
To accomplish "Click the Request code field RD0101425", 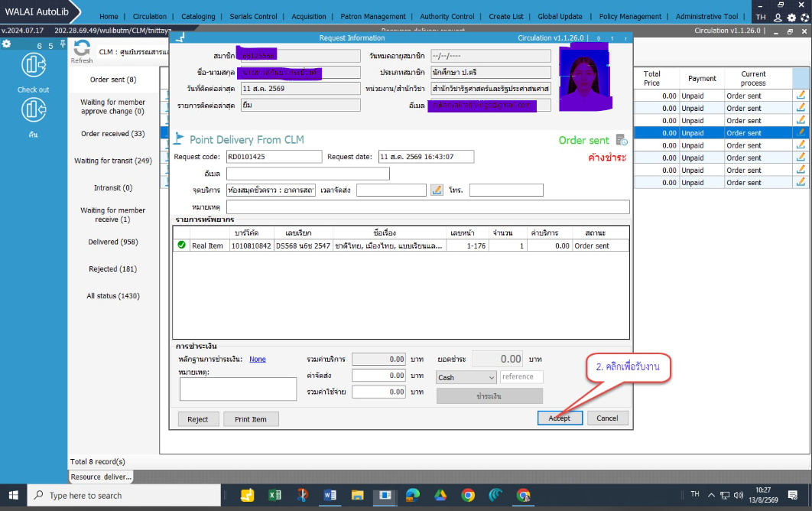I will (x=274, y=157).
